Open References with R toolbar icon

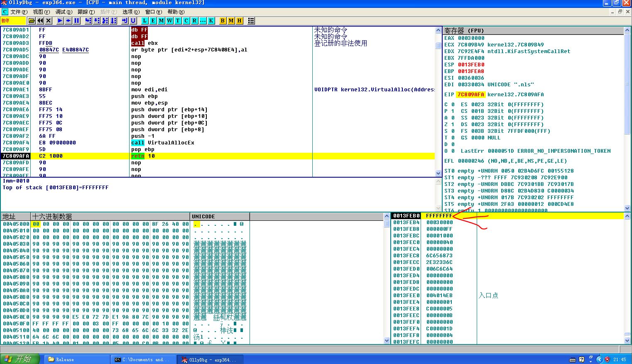[195, 20]
